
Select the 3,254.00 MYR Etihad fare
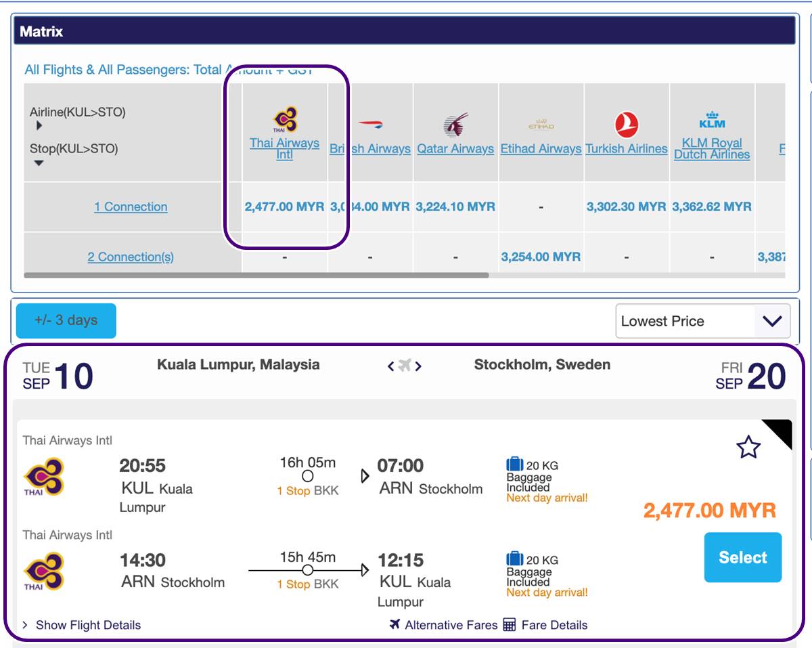click(x=541, y=257)
